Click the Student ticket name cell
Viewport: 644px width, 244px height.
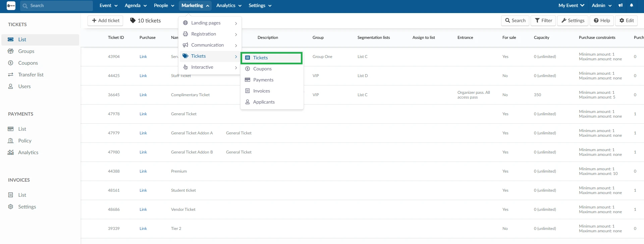183,190
